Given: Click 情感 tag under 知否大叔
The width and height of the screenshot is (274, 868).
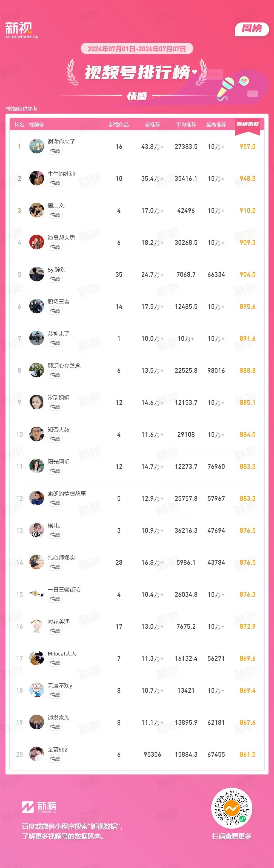Looking at the screenshot, I should 55,439.
